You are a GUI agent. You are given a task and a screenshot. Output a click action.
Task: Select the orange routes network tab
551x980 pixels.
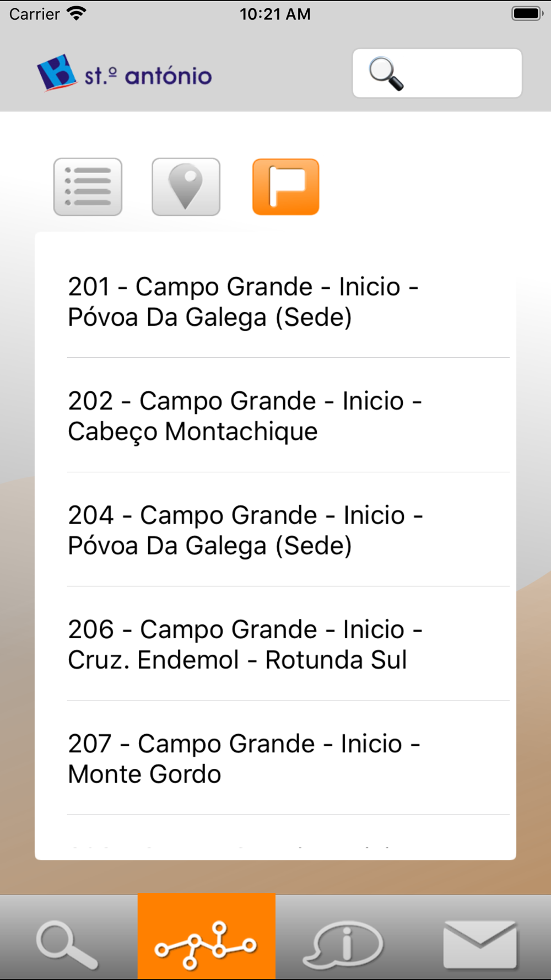click(x=207, y=937)
